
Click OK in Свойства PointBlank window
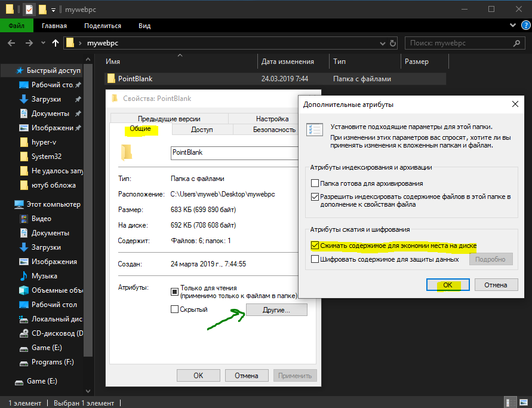click(198, 375)
